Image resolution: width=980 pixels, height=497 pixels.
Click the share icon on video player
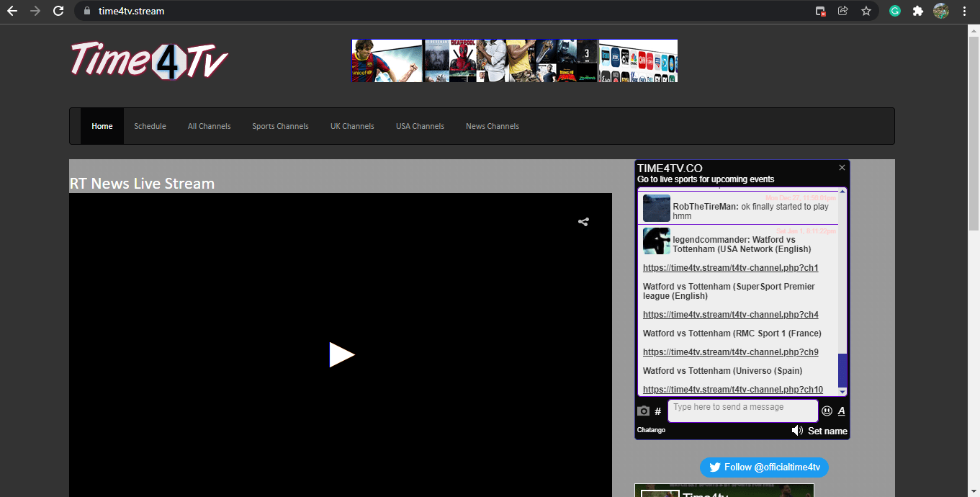pyautogui.click(x=583, y=222)
